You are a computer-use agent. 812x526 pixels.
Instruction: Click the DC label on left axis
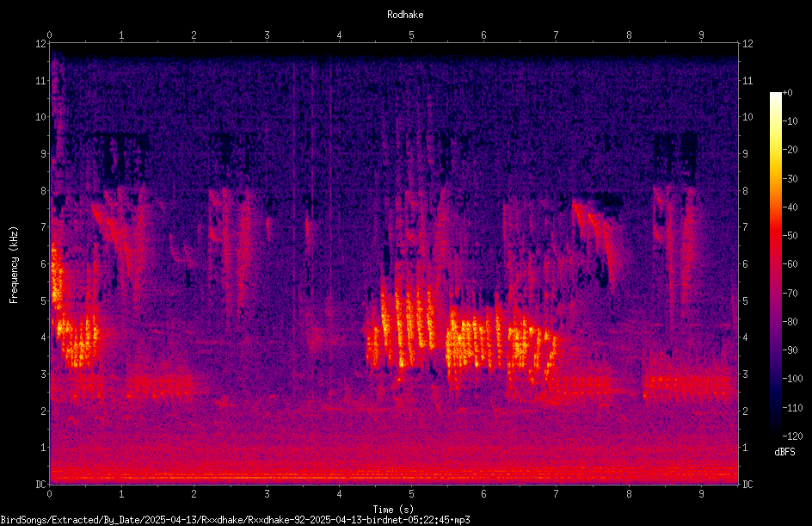[x=41, y=485]
